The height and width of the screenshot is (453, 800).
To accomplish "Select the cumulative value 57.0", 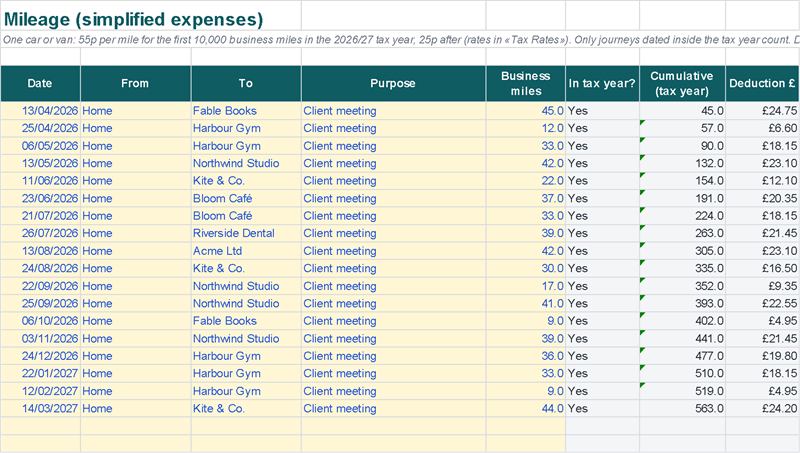I will coord(682,128).
